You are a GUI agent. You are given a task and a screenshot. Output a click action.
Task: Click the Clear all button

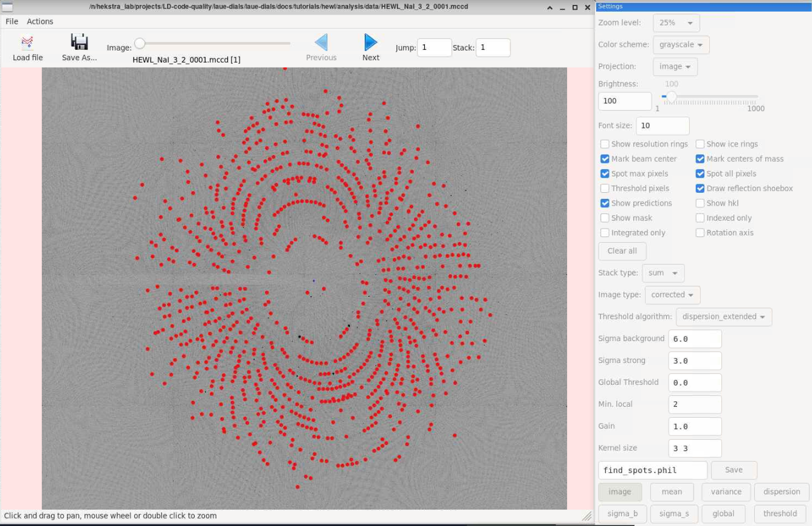(x=622, y=251)
